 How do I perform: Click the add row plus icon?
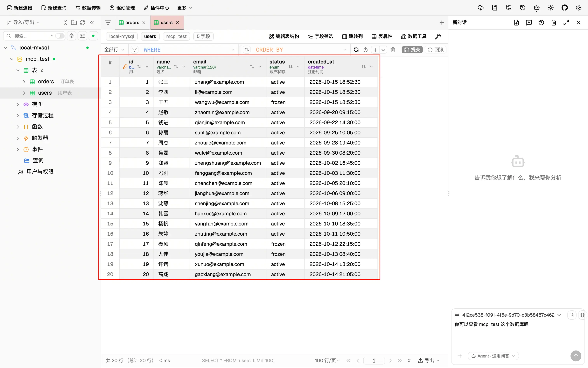click(375, 50)
